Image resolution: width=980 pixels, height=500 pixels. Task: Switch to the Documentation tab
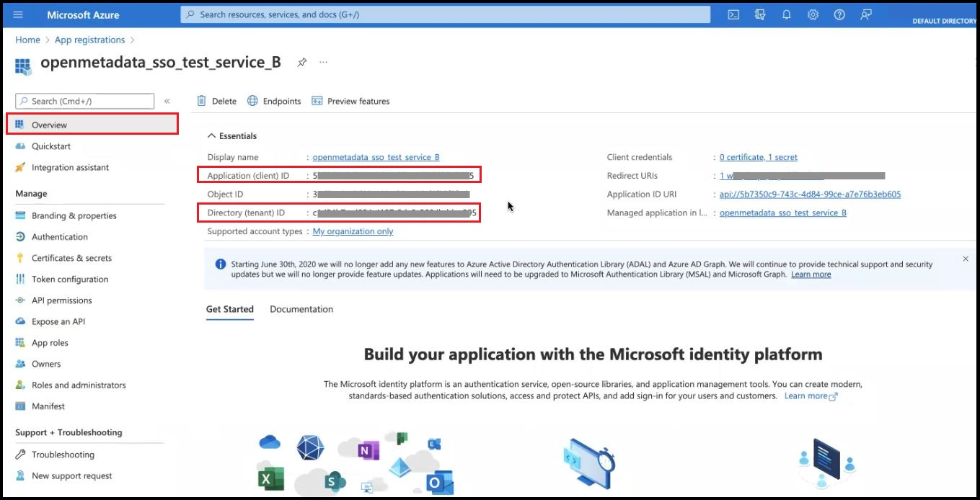pos(301,309)
